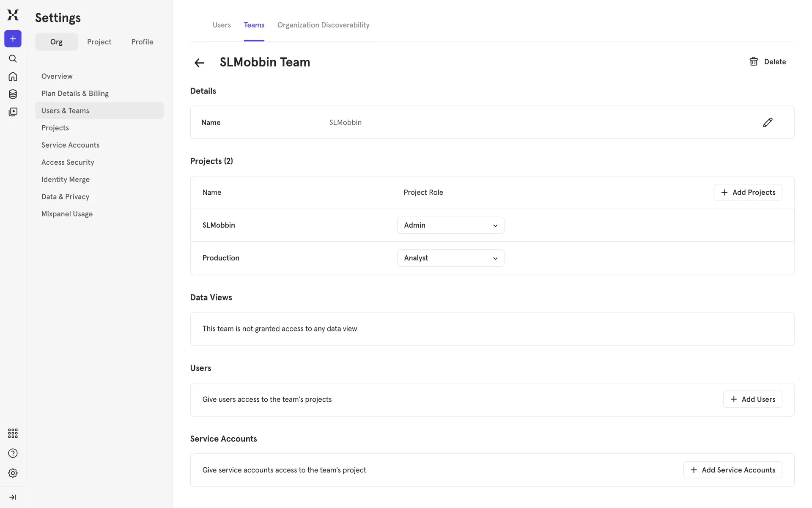Edit team name with pencil icon
This screenshot has height=508, width=812.
point(768,122)
